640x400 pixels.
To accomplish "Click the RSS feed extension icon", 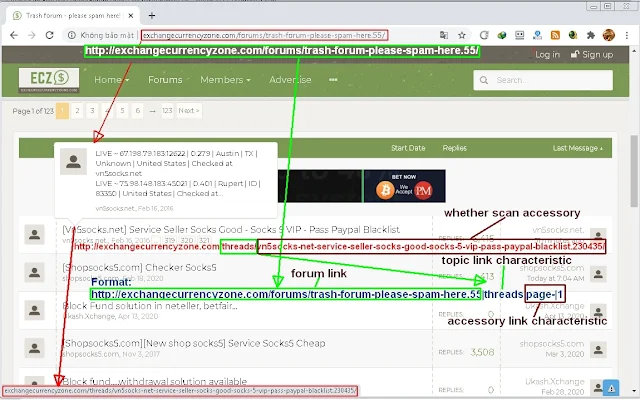I will click(555, 35).
